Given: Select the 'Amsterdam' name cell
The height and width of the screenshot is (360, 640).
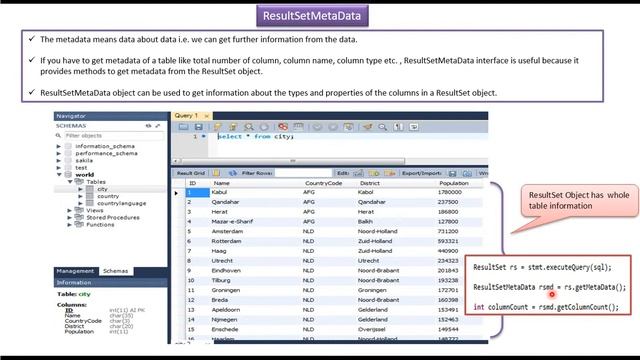Looking at the screenshot, I should [x=227, y=231].
